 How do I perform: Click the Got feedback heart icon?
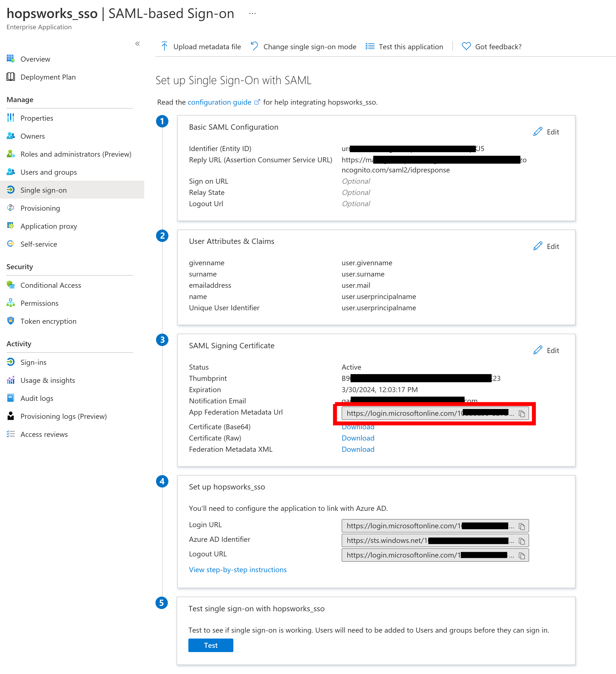[x=466, y=46]
